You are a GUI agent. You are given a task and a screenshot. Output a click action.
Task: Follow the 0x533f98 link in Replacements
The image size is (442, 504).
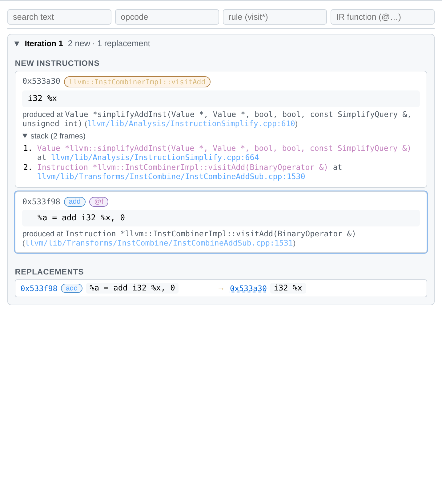coord(39,288)
